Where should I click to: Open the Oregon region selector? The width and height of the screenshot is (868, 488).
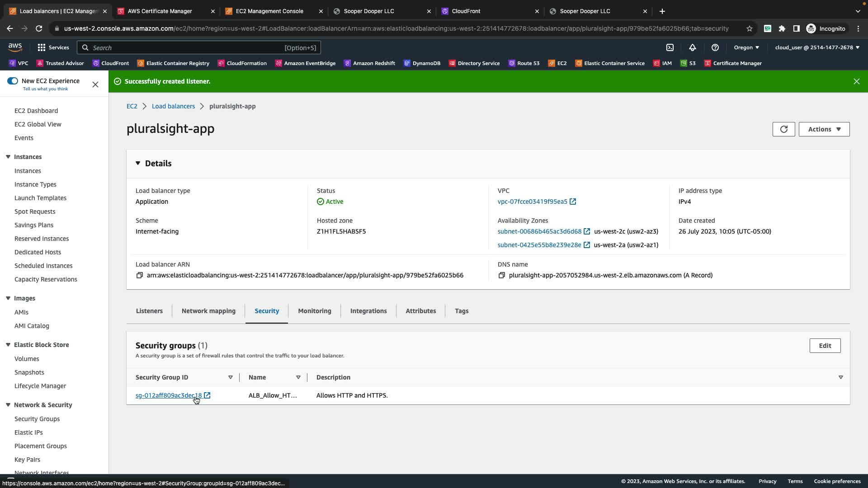pyautogui.click(x=746, y=47)
